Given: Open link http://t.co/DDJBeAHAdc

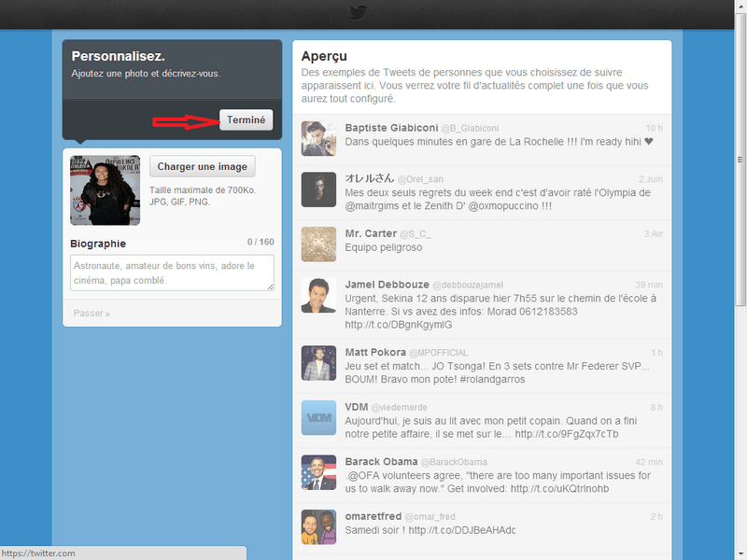Looking at the screenshot, I should pos(462,530).
